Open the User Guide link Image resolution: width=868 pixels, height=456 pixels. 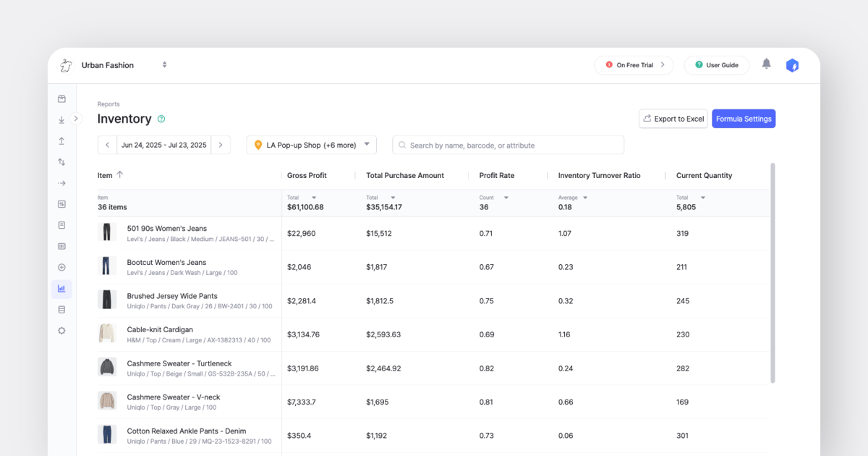(x=716, y=65)
